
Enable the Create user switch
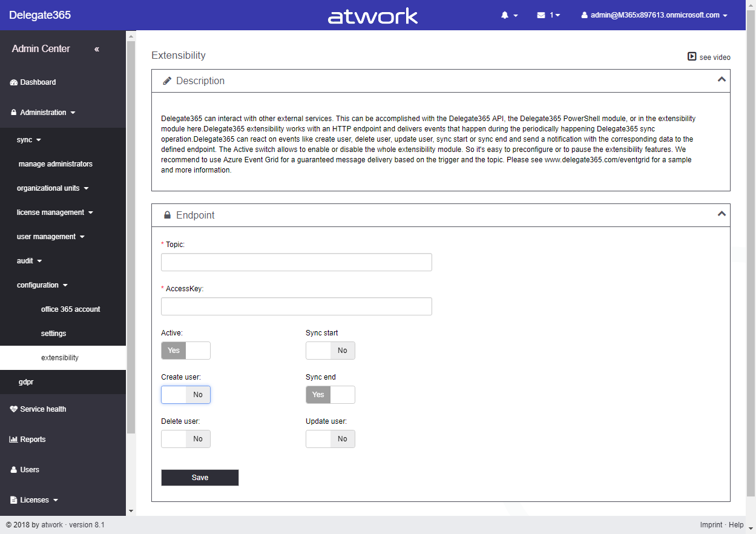tap(186, 395)
